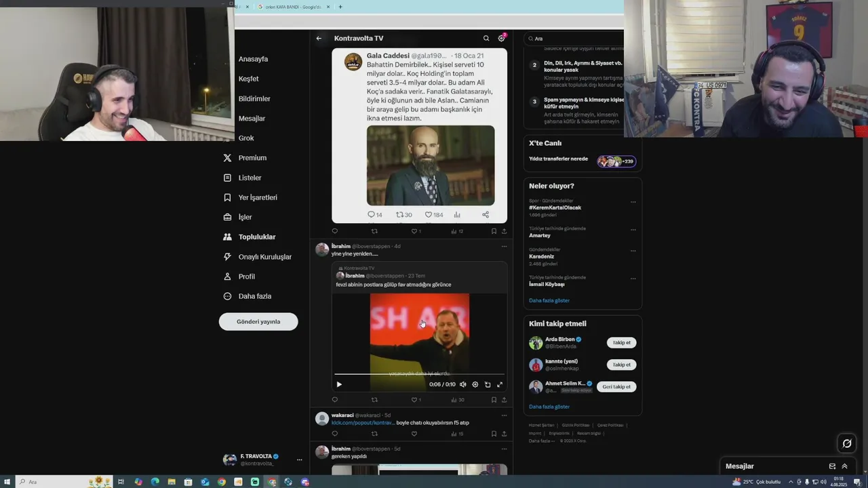Mute the video volume icon
The height and width of the screenshot is (488, 868).
point(463,384)
